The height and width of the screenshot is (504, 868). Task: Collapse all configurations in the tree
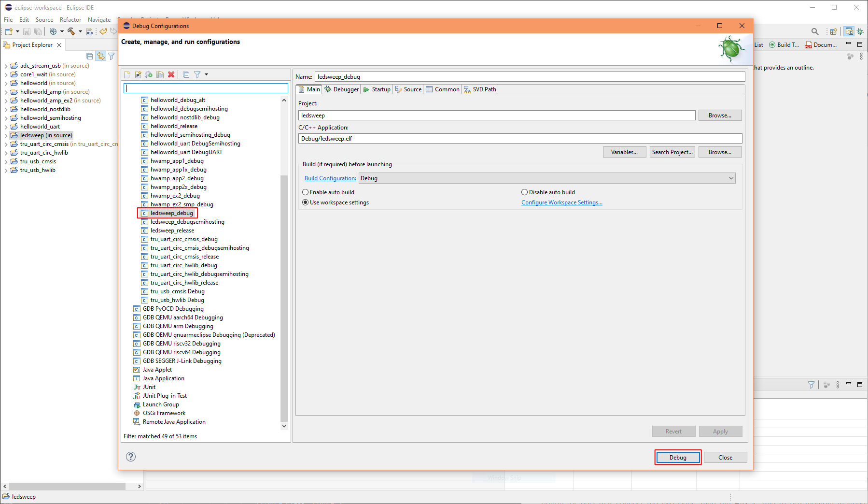pyautogui.click(x=186, y=74)
